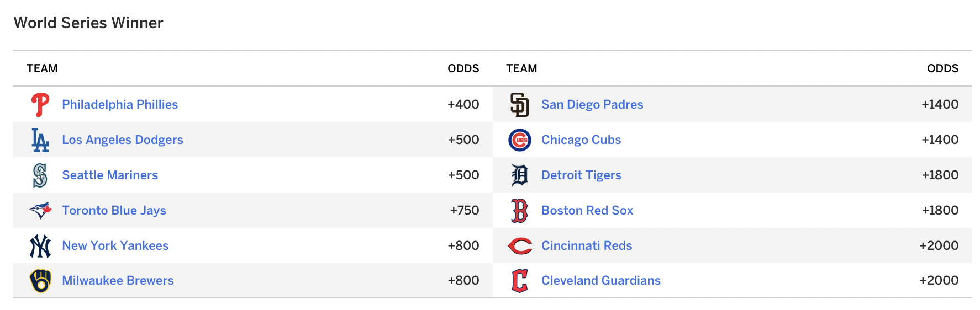Image resolution: width=980 pixels, height=310 pixels.
Task: Click the Cleveland Guardians C logo
Action: pos(520,280)
